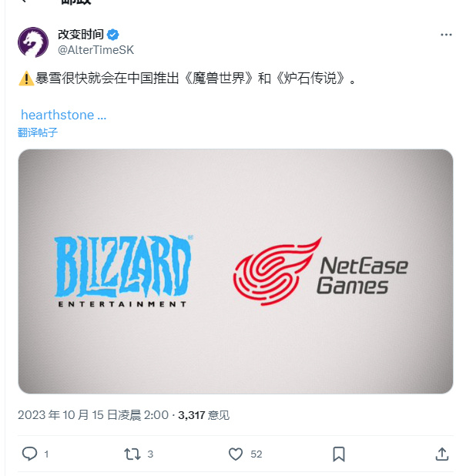Image resolution: width=466 pixels, height=476 pixels.
Task: Click the 改变时间 display name
Action: coord(81,35)
